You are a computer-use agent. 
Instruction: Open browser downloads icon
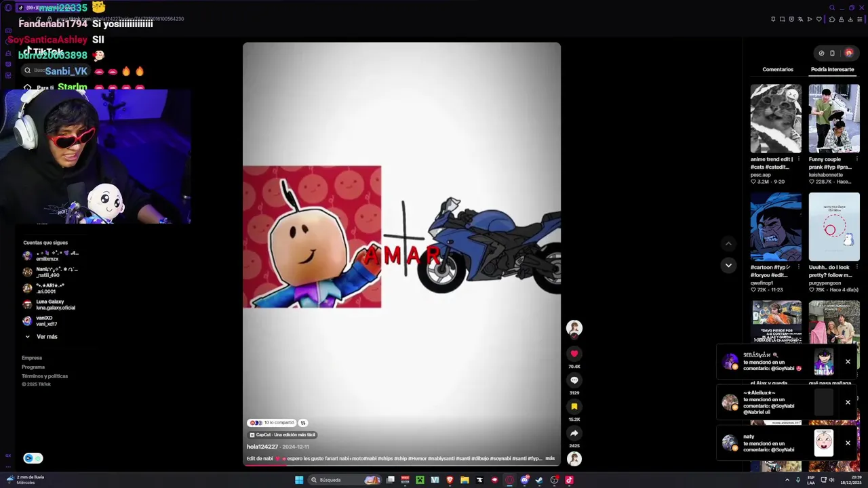850,19
